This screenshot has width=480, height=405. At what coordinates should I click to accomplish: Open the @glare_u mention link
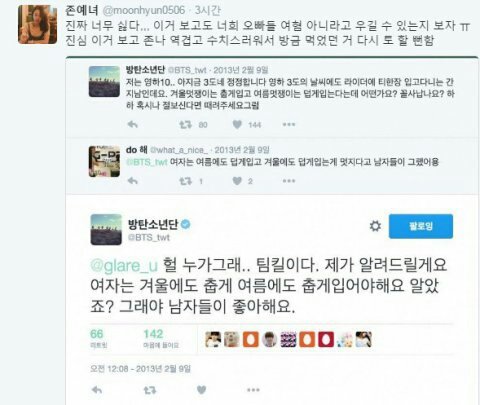124,266
